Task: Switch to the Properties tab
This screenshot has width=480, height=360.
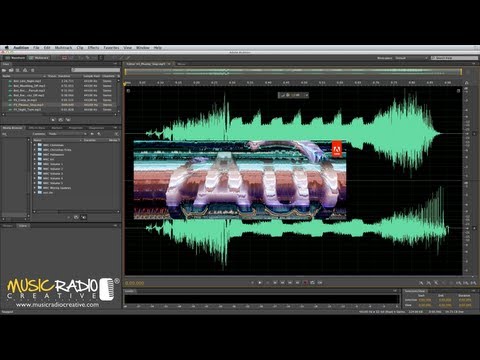Action: [x=76, y=128]
